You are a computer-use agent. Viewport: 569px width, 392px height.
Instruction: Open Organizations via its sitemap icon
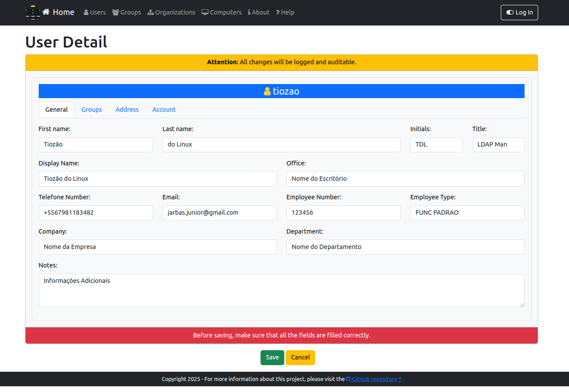151,12
